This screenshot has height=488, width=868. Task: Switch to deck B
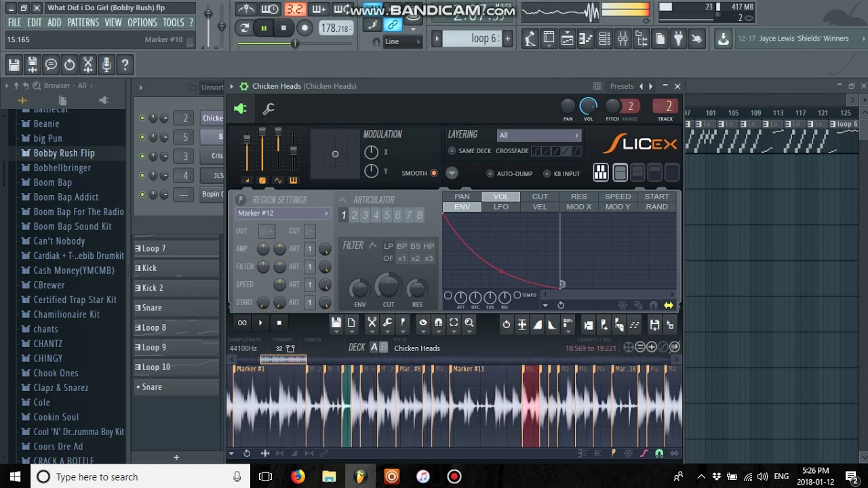point(384,348)
